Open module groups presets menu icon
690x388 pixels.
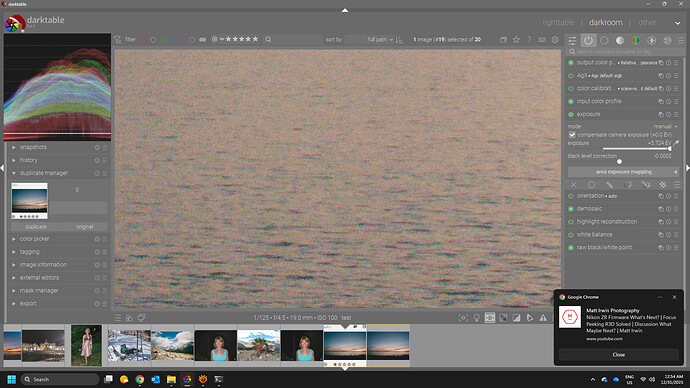pyautogui.click(x=681, y=40)
